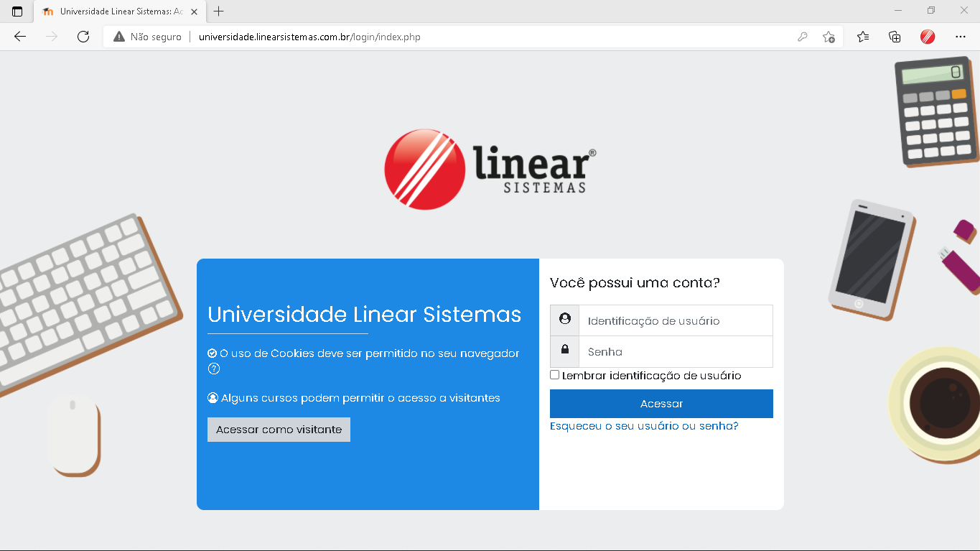The height and width of the screenshot is (551, 980).
Task: Click the blue 'Acessar' button
Action: pos(661,404)
